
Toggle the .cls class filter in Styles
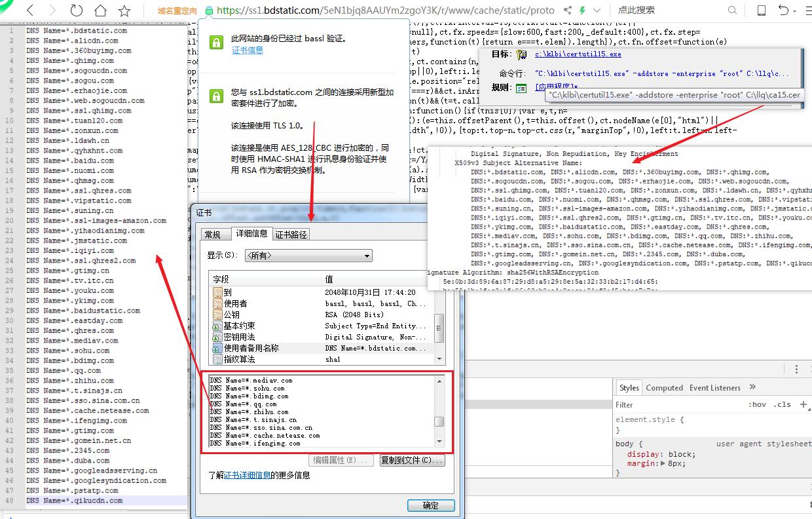point(783,404)
